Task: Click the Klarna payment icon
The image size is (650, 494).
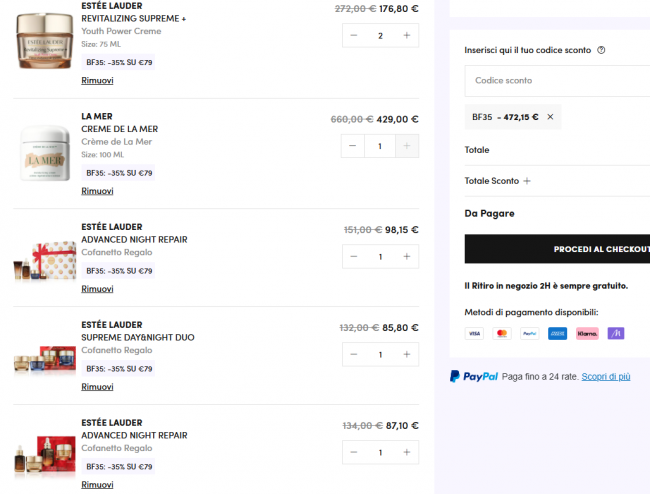Action: pos(587,333)
